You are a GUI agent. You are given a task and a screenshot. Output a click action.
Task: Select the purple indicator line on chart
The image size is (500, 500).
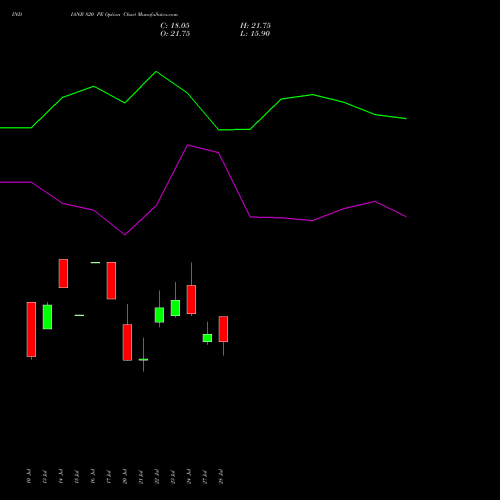(203, 190)
